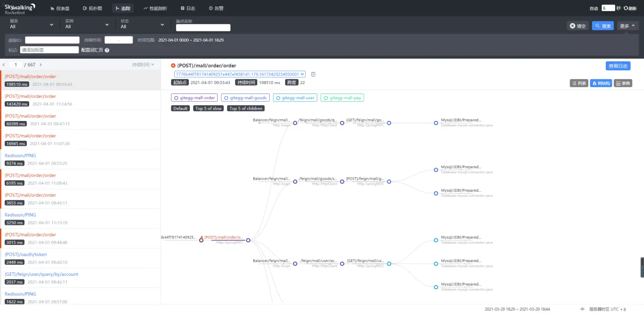This screenshot has width=644, height=314.
Task: Click the 持续时间 duration range input
Action: 119,40
